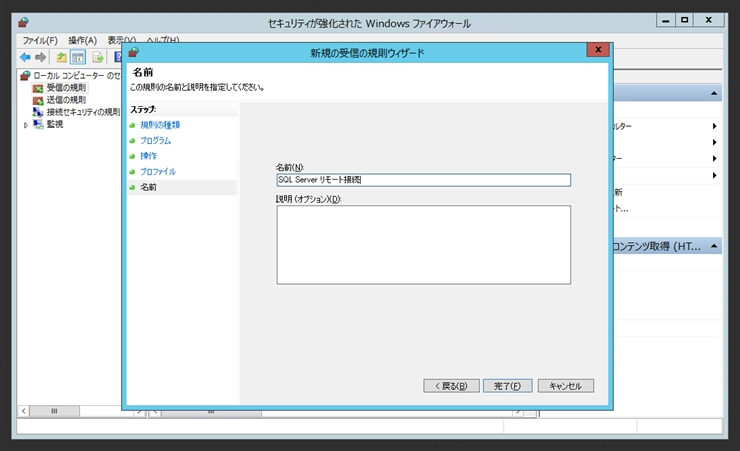
Task: Click the 説明 (オプション) description text area
Action: 423,245
